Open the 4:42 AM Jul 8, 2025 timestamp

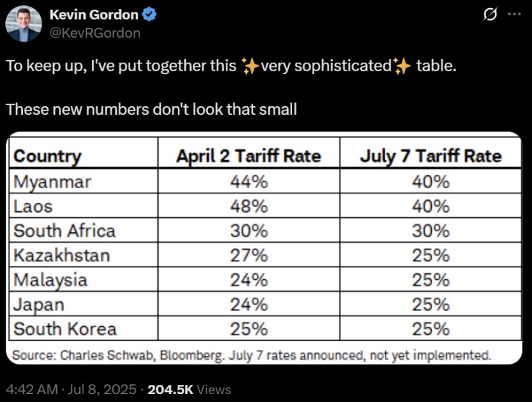[x=71, y=389]
